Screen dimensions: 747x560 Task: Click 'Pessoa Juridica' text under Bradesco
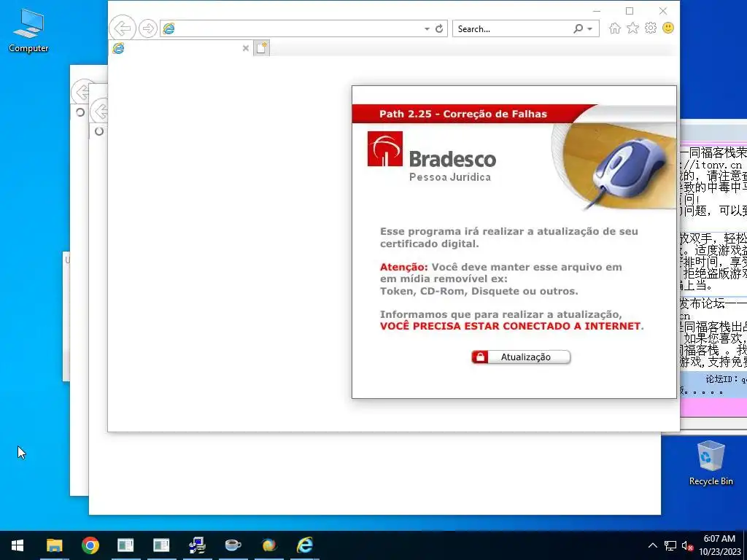pyautogui.click(x=449, y=177)
